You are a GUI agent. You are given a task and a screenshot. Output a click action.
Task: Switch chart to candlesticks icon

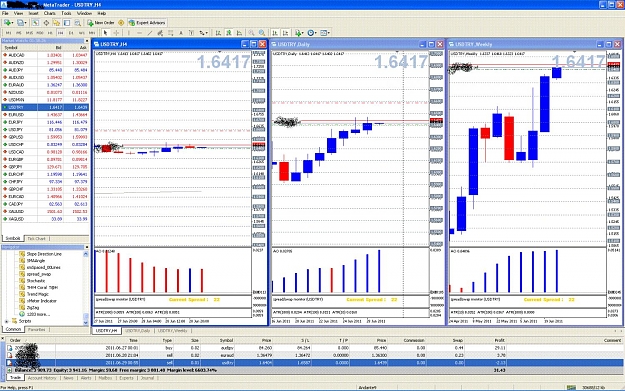(229, 33)
